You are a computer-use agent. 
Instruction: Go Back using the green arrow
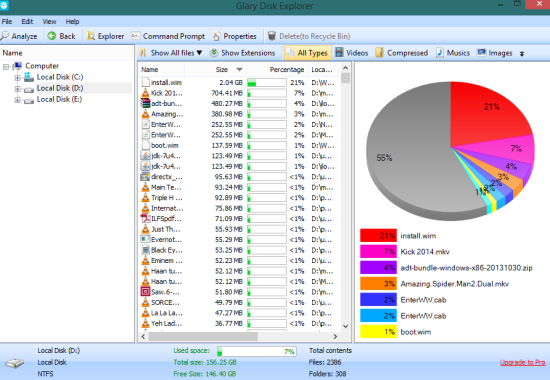[61, 36]
